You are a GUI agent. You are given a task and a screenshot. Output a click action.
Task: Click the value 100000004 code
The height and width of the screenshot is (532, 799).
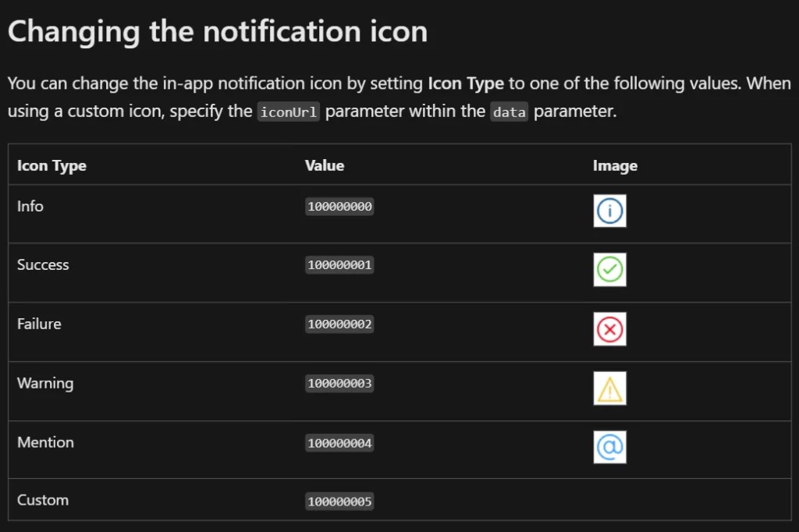[x=339, y=443]
